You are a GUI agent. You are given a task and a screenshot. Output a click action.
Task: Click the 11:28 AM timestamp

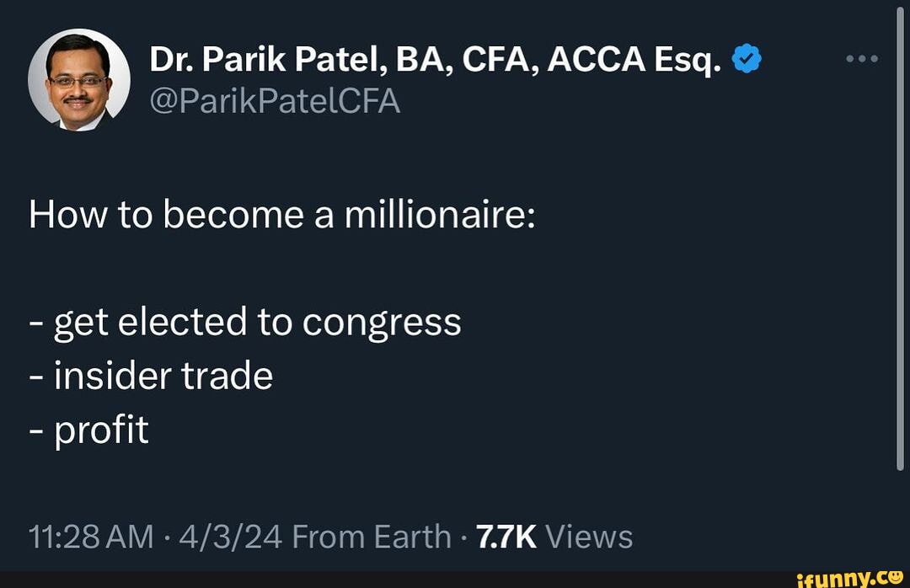[x=91, y=536]
